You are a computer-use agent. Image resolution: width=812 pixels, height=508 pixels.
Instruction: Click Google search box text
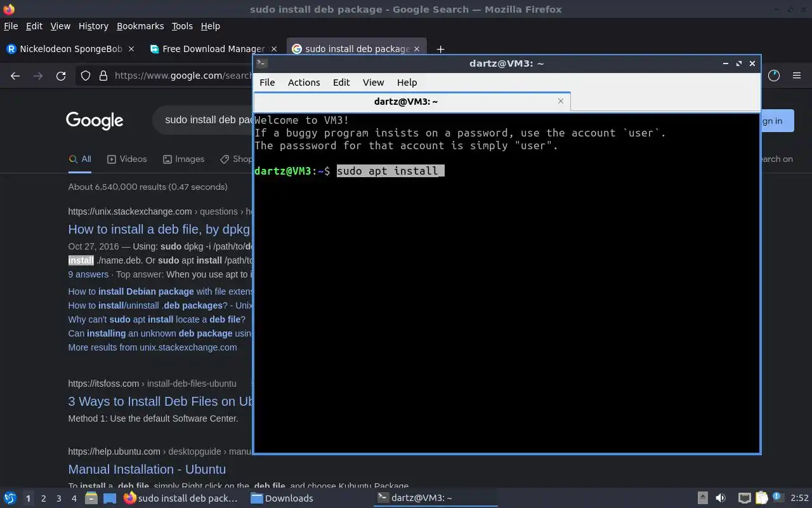(209, 120)
